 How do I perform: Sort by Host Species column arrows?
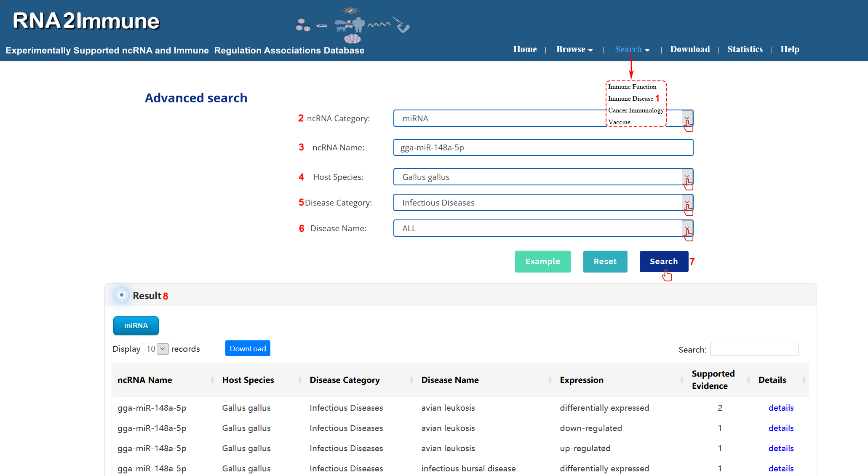point(300,380)
